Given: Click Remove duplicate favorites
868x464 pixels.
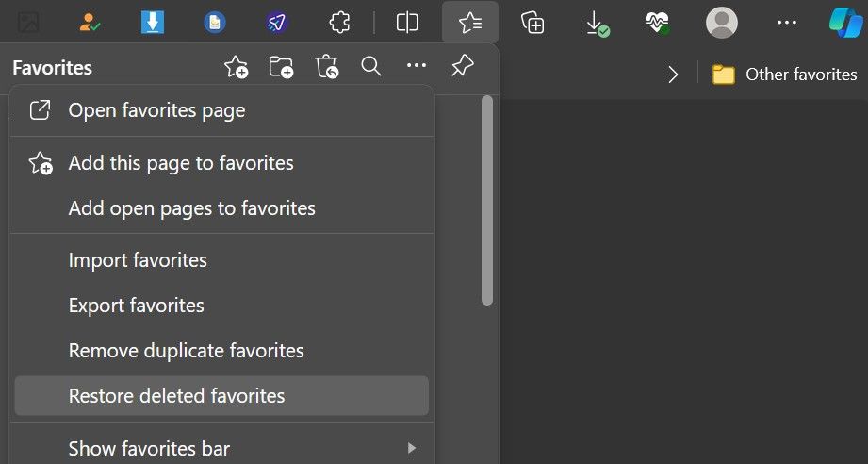Looking at the screenshot, I should click(186, 351).
